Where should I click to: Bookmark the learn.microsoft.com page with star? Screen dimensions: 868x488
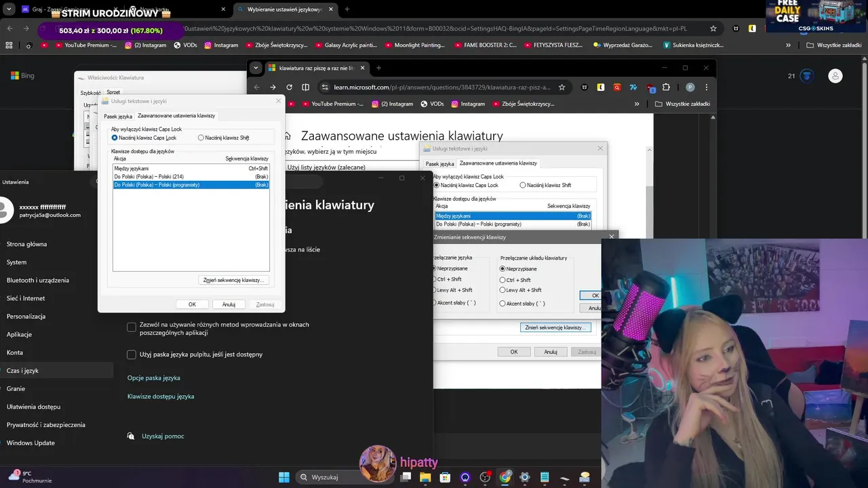click(x=561, y=87)
